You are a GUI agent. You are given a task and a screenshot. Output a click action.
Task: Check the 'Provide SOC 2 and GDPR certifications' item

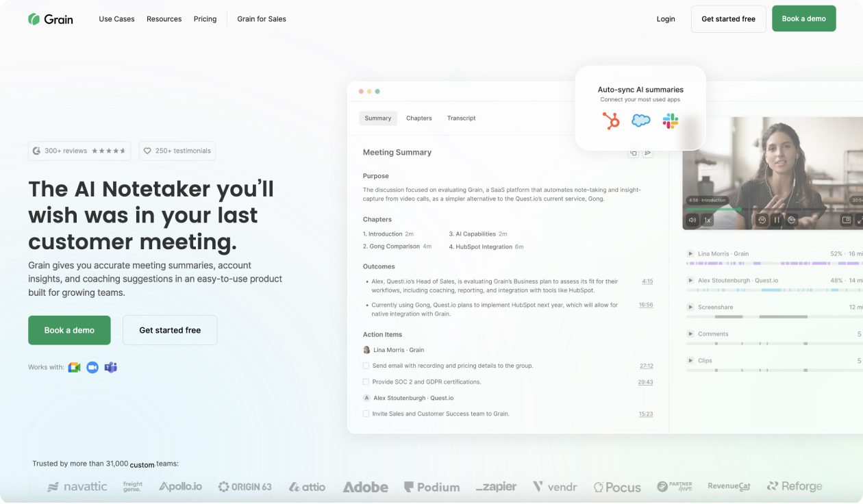coord(366,381)
